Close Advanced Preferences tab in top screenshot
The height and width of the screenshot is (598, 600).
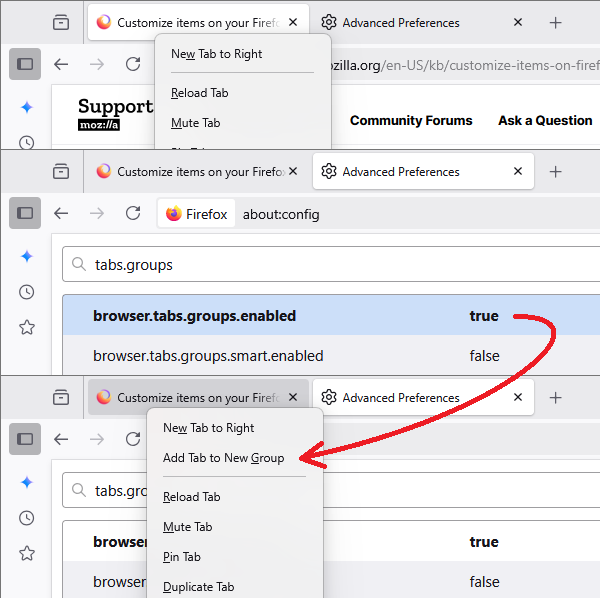(x=518, y=22)
